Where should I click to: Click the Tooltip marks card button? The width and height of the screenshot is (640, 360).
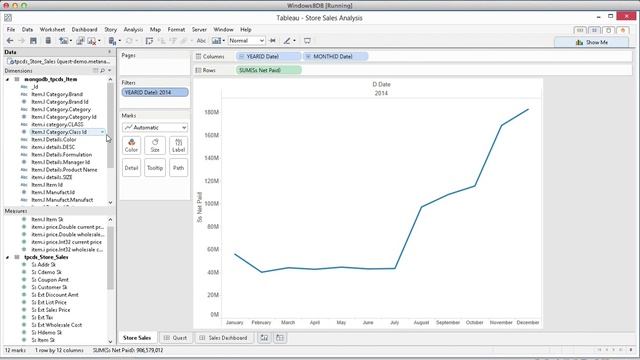coord(155,168)
